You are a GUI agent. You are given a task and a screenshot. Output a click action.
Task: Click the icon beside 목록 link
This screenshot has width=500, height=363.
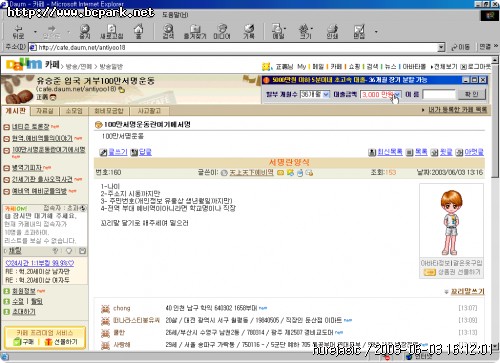409,152
